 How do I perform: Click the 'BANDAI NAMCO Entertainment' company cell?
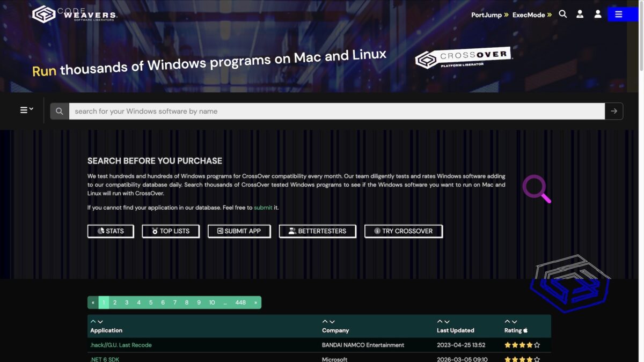pos(363,345)
